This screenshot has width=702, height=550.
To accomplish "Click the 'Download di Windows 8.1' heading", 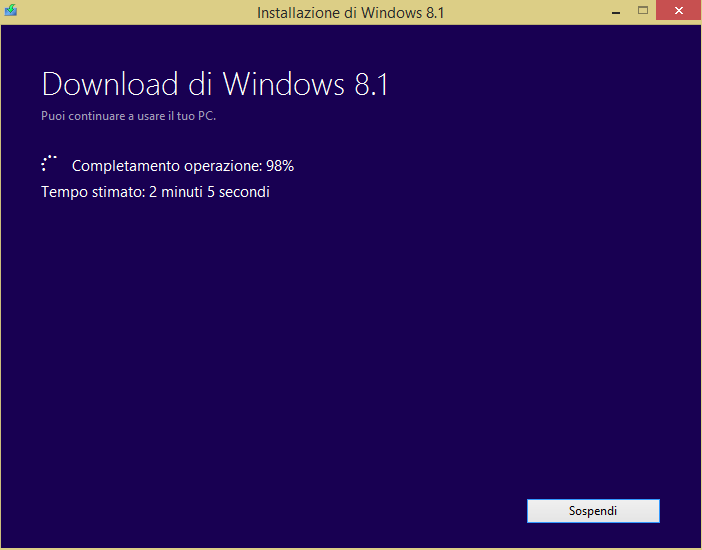I will pos(215,84).
